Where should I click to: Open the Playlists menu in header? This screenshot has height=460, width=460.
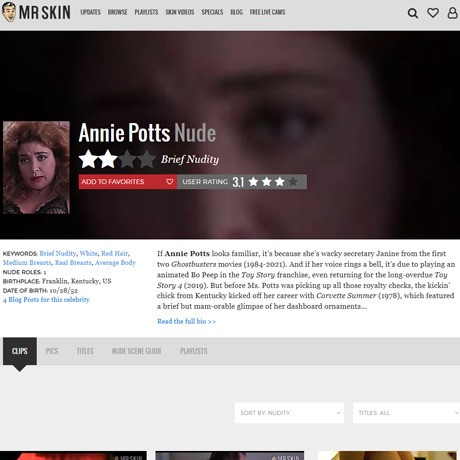146,12
